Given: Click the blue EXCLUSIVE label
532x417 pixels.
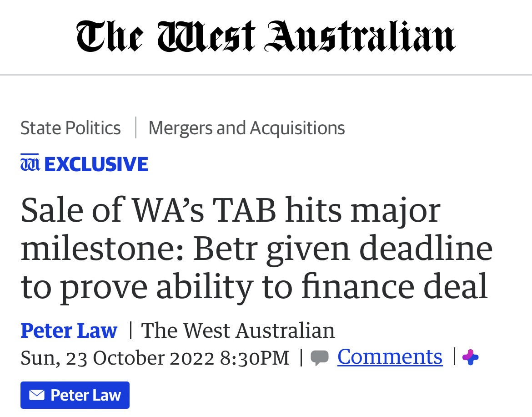Looking at the screenshot, I should point(96,164).
